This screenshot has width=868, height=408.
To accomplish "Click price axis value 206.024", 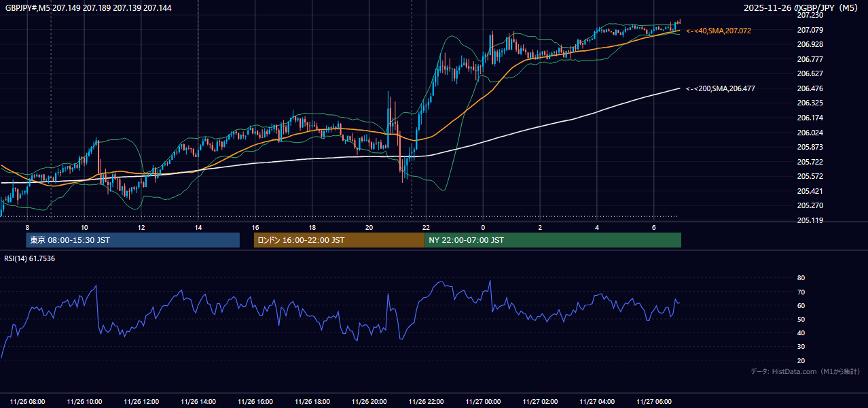I will point(810,133).
